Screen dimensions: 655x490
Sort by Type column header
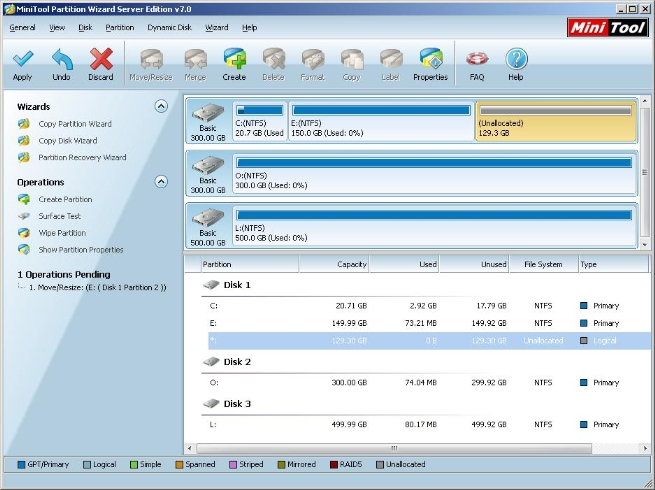[614, 264]
